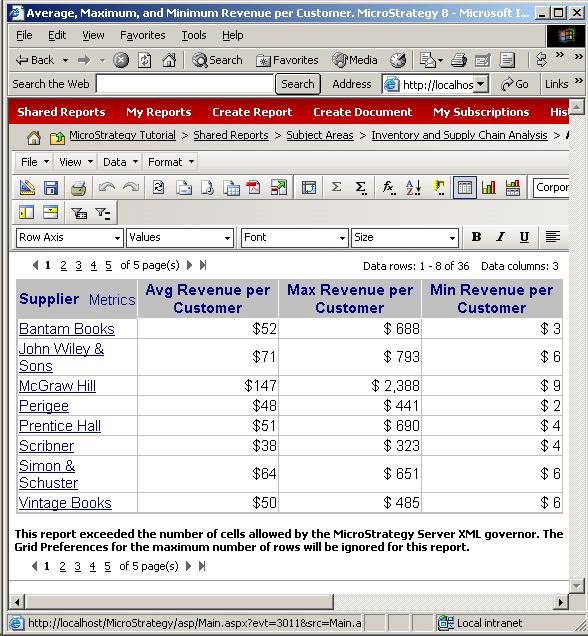This screenshot has height=636, width=588.
Task: Open the Row Axis dropdown
Action: coord(69,238)
